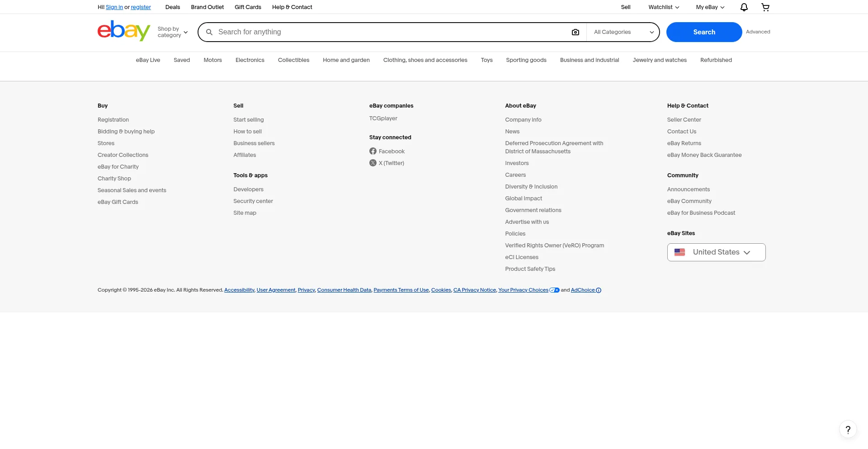Open eBay Money Back Guarantee link

click(704, 155)
